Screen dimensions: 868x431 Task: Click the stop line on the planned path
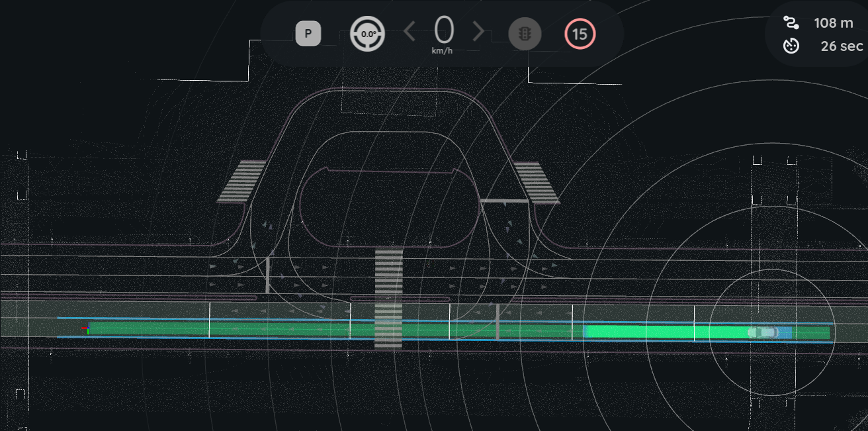click(x=498, y=322)
